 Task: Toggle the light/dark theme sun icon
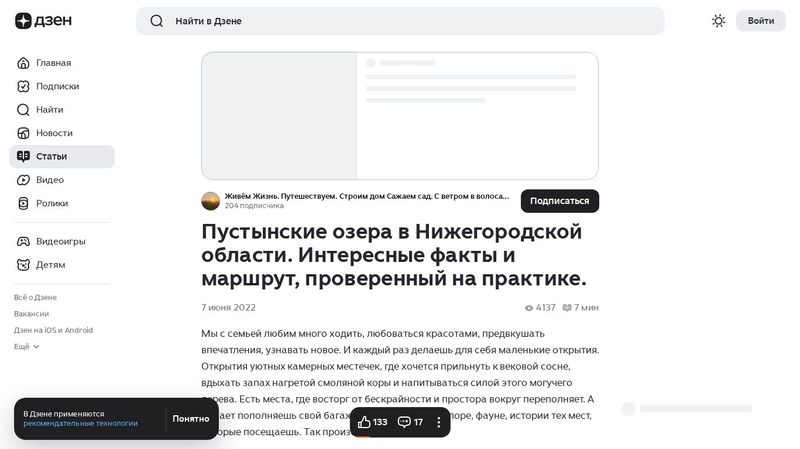(x=718, y=21)
